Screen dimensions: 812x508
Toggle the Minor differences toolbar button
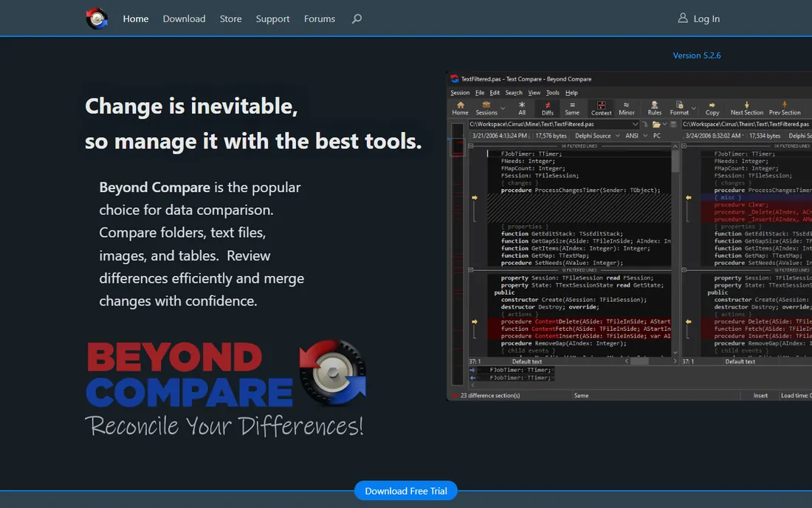(626, 109)
